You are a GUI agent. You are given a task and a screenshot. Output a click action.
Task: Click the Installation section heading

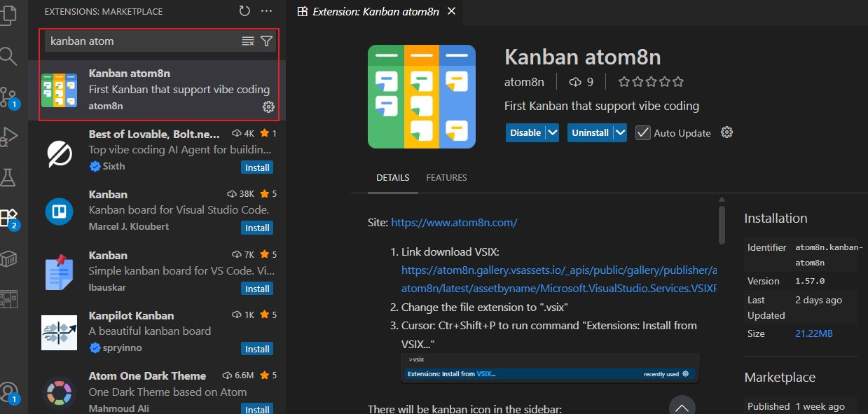point(776,218)
